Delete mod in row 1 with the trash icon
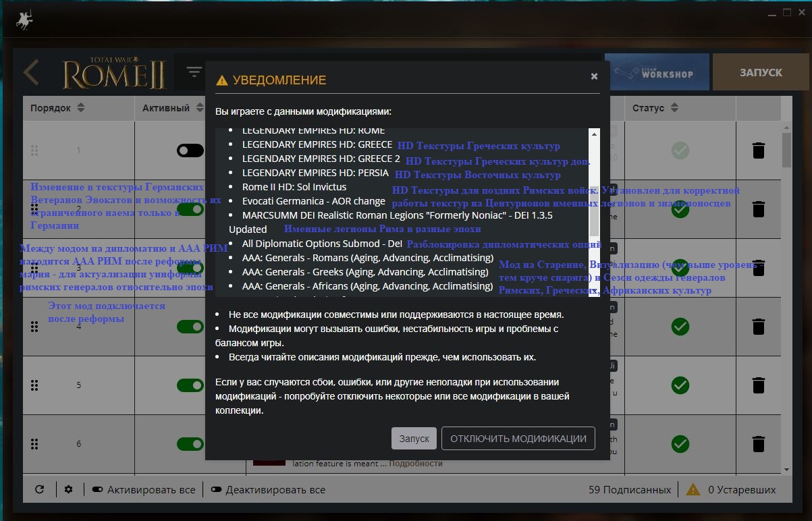 tap(759, 150)
